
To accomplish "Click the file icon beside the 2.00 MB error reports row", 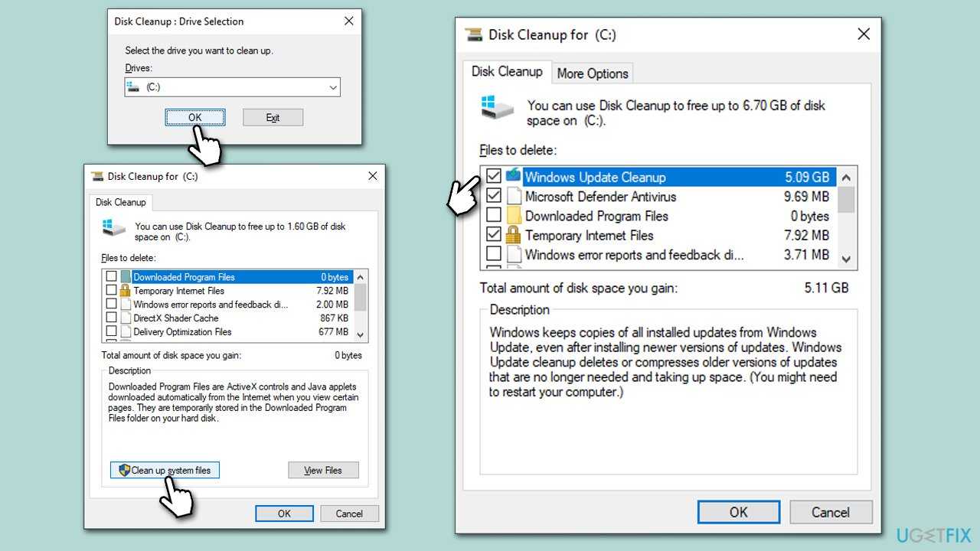I will [x=126, y=305].
